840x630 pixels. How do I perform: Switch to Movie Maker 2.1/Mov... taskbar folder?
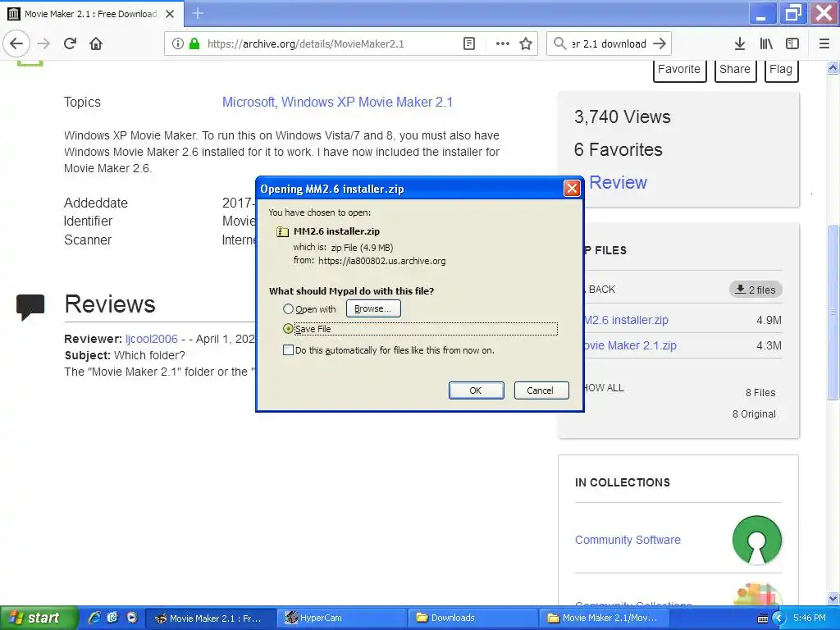[603, 618]
